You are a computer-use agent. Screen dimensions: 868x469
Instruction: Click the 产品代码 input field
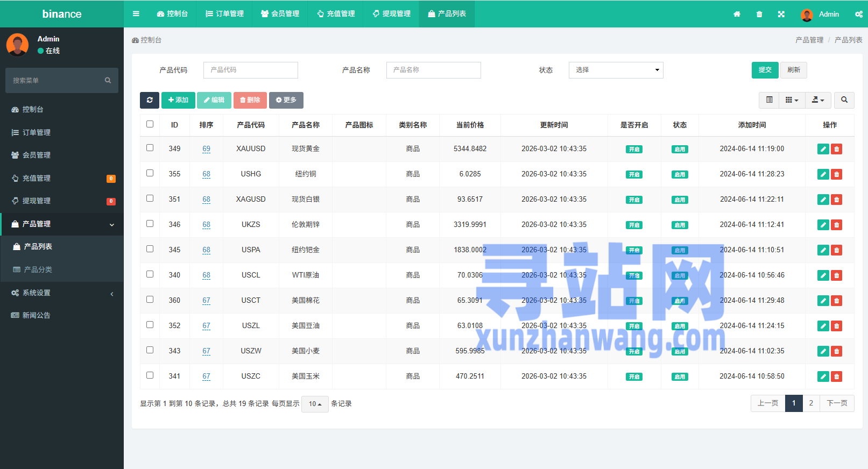250,70
